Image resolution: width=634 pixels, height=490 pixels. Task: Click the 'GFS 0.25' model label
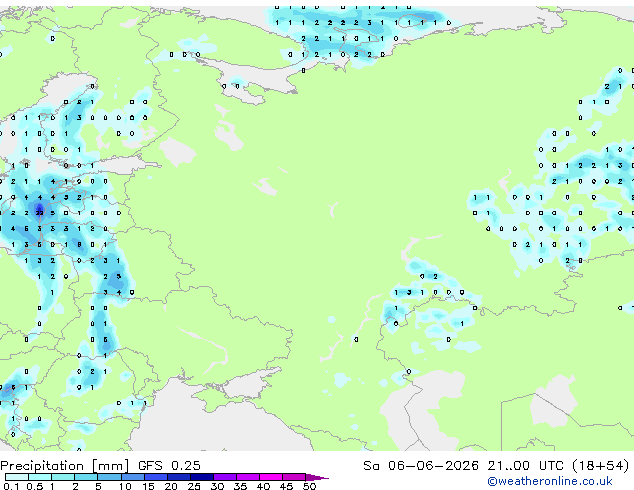tap(169, 466)
